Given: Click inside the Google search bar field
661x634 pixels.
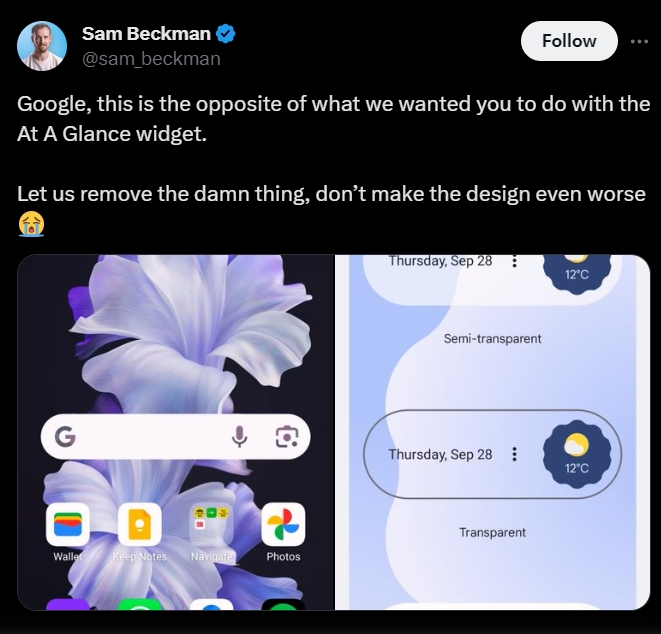Looking at the screenshot, I should 175,436.
